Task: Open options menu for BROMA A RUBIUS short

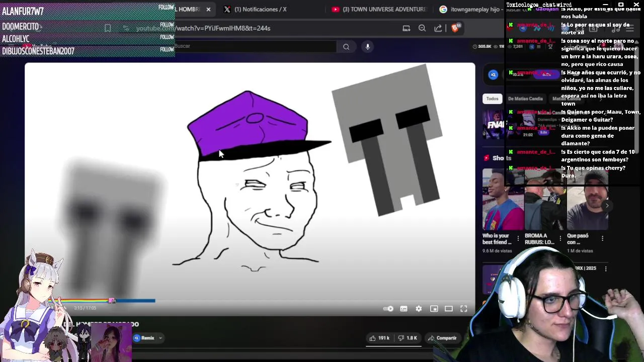Action: (560, 238)
